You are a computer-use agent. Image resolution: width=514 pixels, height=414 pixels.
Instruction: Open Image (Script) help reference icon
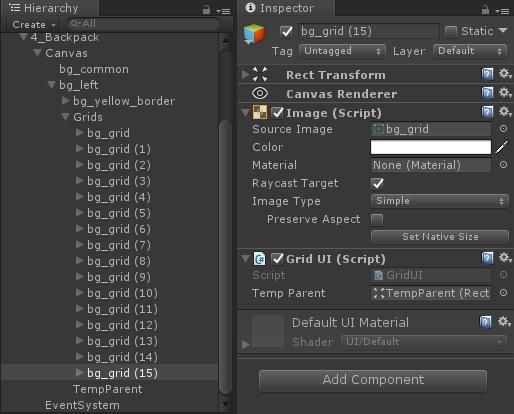(x=487, y=112)
